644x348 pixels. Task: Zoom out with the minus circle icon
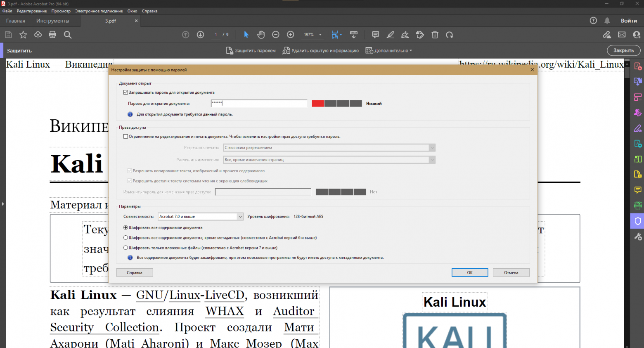pos(276,35)
